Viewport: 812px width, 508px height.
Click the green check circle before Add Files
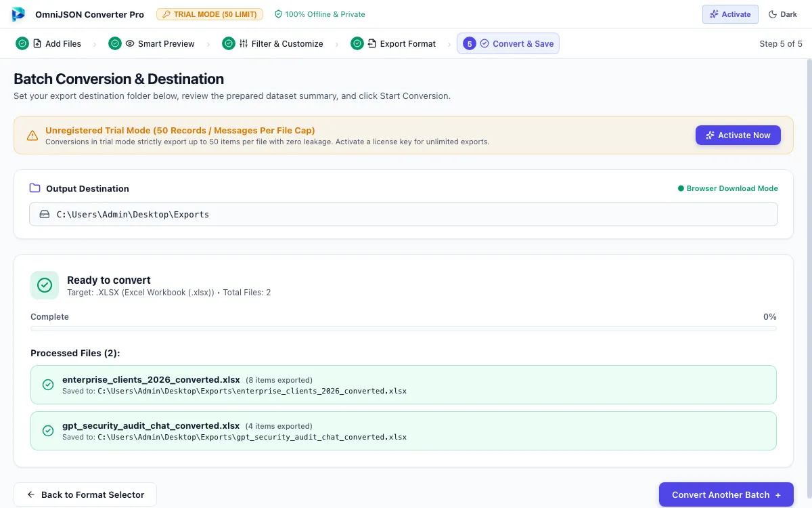[x=22, y=43]
